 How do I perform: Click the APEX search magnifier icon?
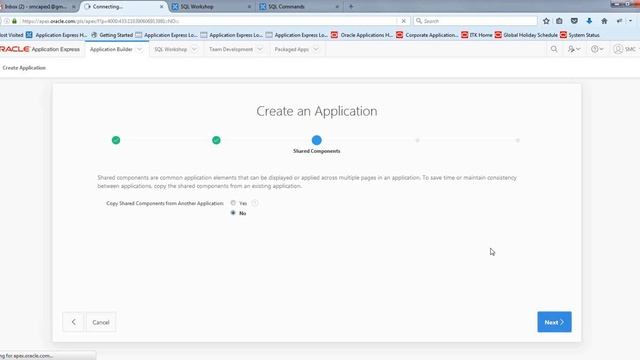554,49
